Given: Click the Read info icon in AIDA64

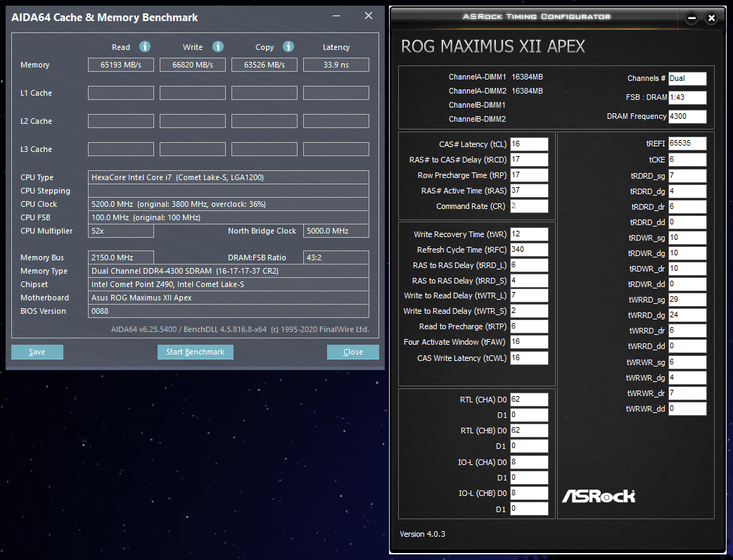Looking at the screenshot, I should (145, 46).
